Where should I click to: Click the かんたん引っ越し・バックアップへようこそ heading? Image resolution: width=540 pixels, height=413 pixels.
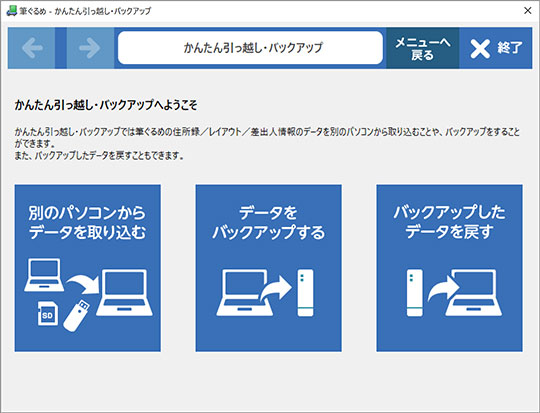pos(106,105)
